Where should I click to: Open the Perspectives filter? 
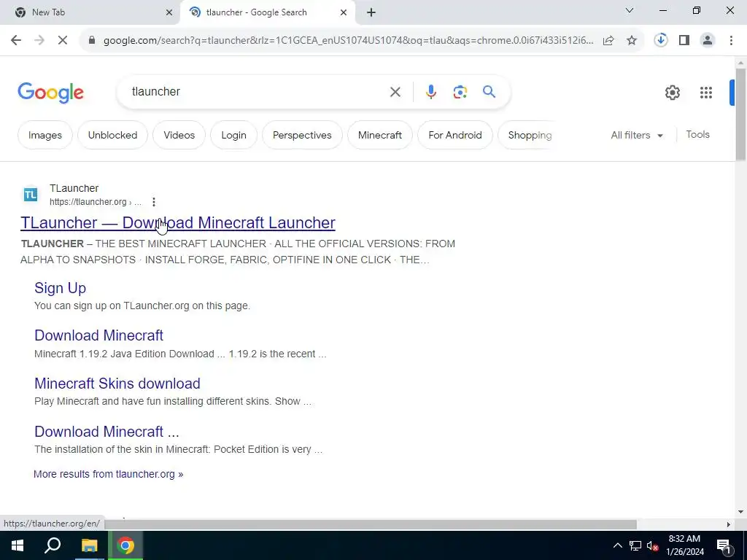[x=302, y=135]
